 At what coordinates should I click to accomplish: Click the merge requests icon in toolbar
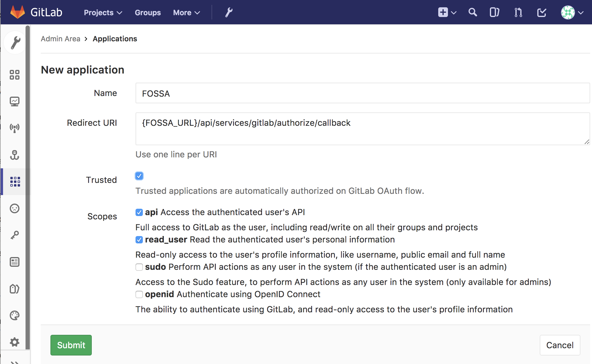(518, 12)
